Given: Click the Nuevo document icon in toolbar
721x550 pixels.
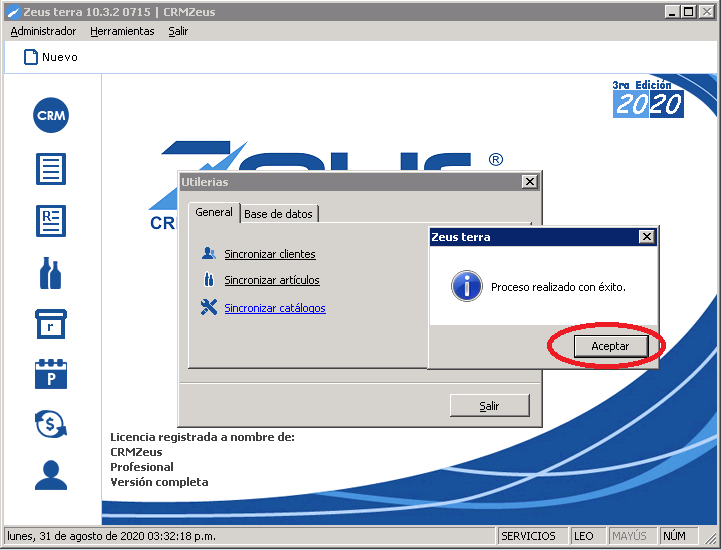Looking at the screenshot, I should click(x=31, y=57).
